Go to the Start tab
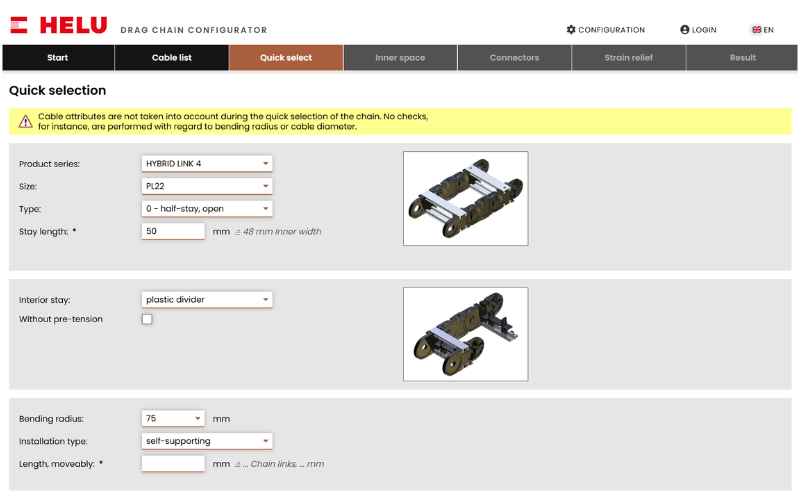This screenshot has width=800, height=500. [58, 58]
